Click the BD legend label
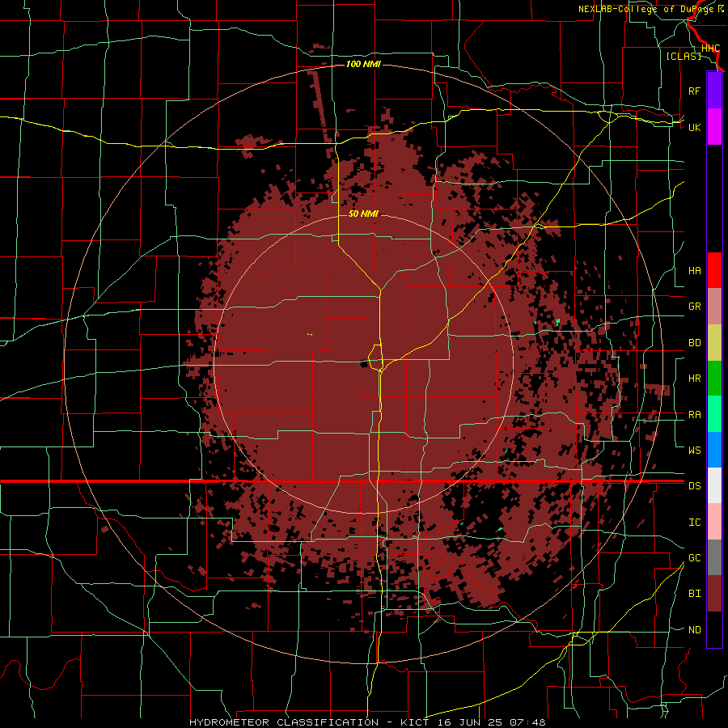728x728 pixels. tap(694, 343)
